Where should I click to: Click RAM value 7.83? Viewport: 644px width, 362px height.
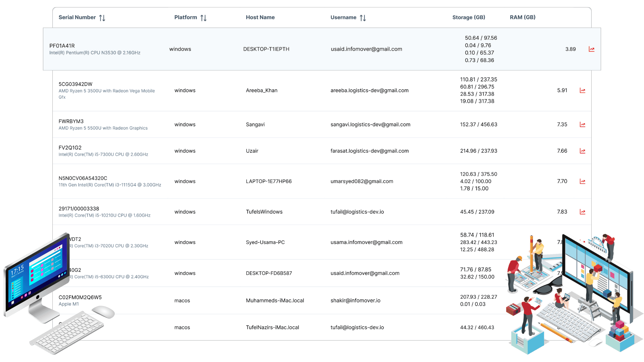coord(562,212)
